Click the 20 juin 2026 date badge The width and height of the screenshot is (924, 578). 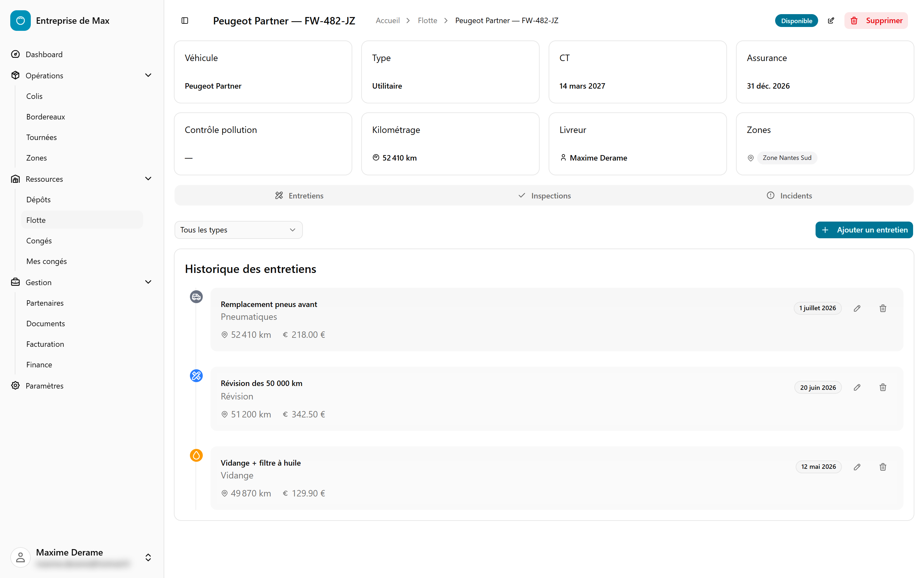click(818, 387)
